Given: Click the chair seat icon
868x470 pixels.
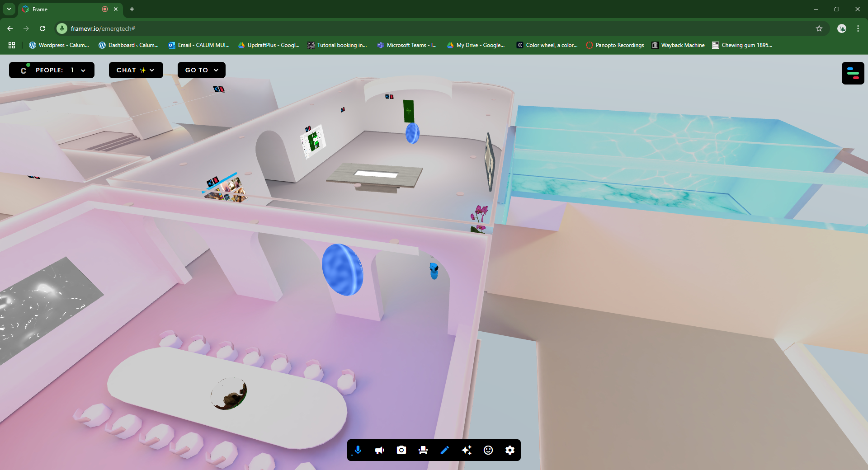Looking at the screenshot, I should (423, 450).
